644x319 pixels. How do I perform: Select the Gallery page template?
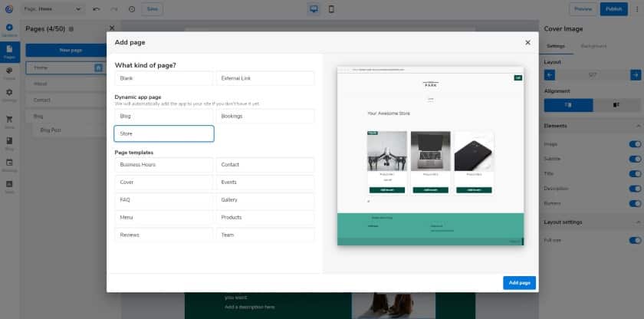point(265,200)
